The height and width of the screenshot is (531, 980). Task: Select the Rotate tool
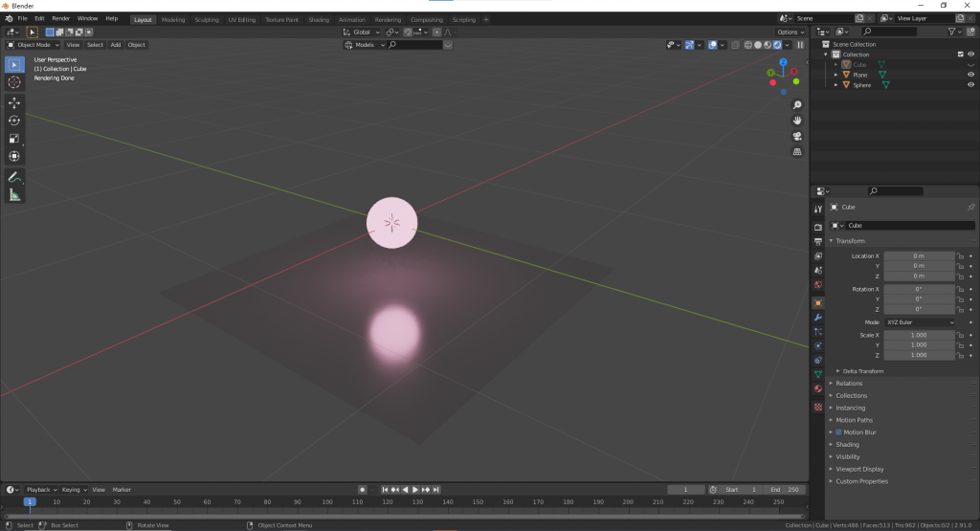point(14,121)
